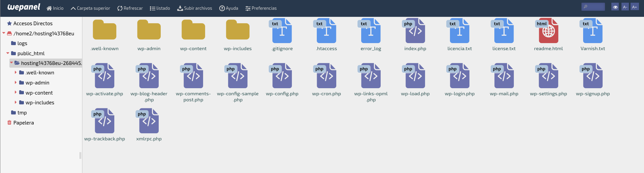Select the index.php file icon
Viewport: 644px width, 173px height.
(x=413, y=31)
